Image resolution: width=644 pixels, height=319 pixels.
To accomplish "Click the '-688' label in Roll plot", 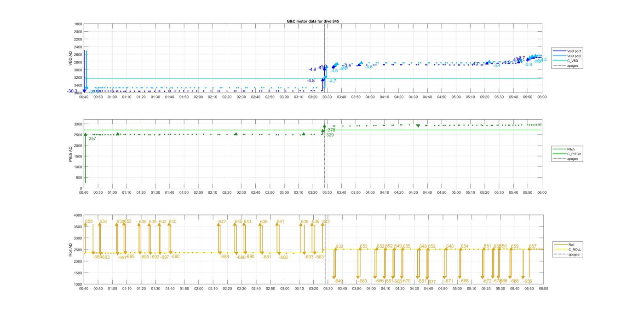I will [x=224, y=256].
